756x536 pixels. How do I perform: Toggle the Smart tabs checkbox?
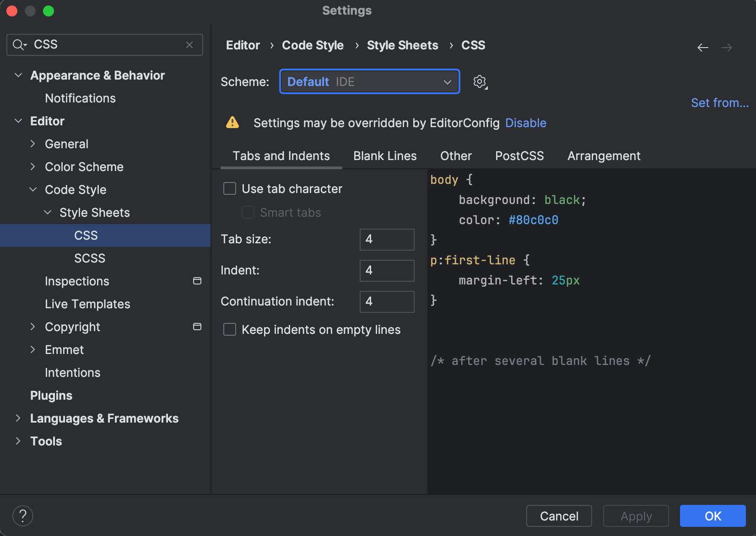point(248,212)
